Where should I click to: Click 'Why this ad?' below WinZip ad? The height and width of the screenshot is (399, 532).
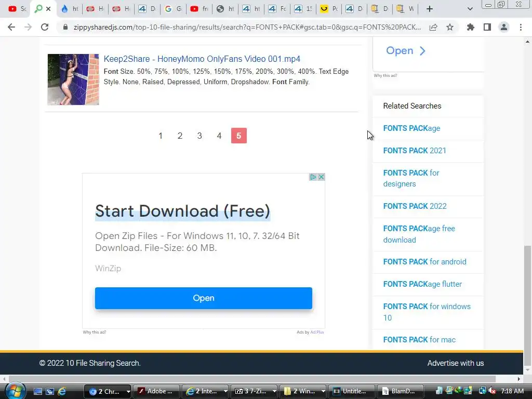[95, 332]
